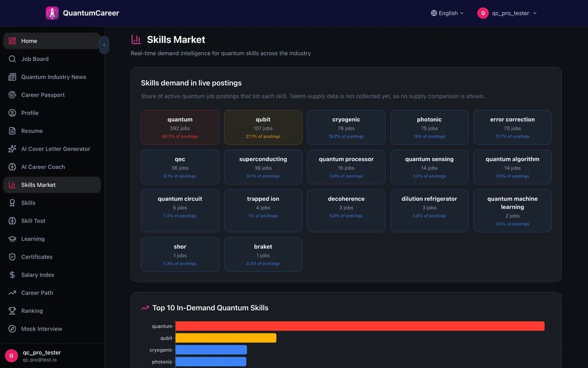This screenshot has height=368, width=588.
Task: Launch AI Career Coach
Action: point(52,167)
